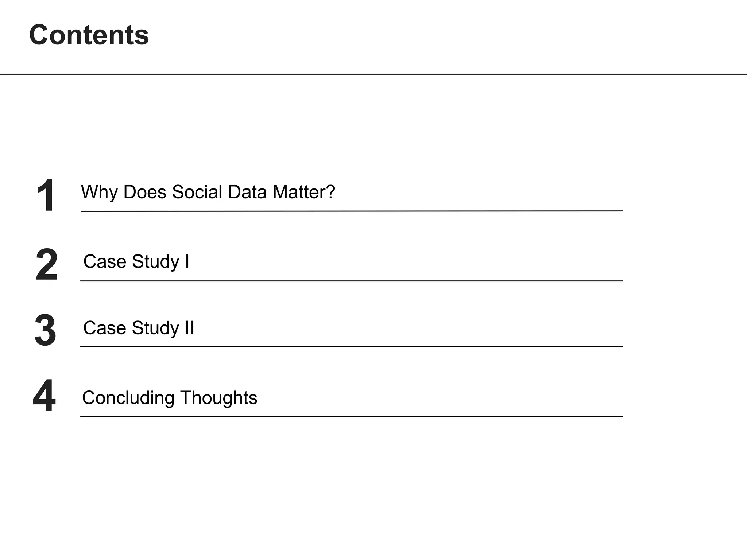
Task: Click underline beneath "Why Does Social Data Matter?"
Action: pos(352,211)
